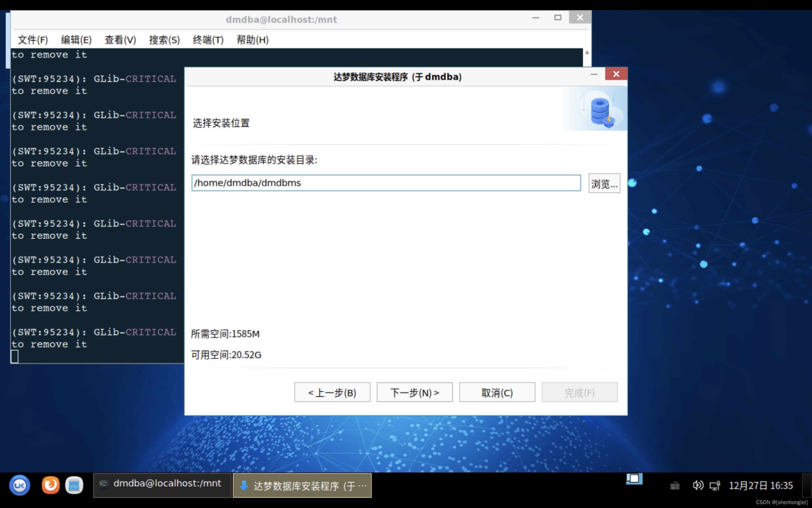
Task: Open the 帮助(H) menu in terminal
Action: [x=252, y=40]
